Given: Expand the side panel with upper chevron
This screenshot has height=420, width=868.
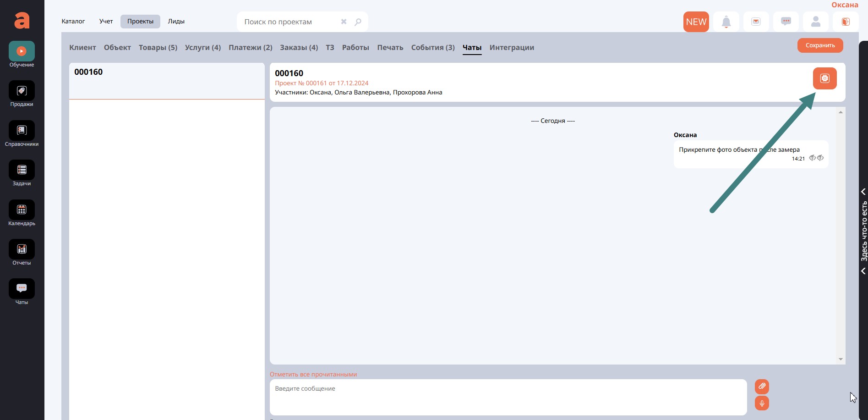Looking at the screenshot, I should (x=863, y=192).
